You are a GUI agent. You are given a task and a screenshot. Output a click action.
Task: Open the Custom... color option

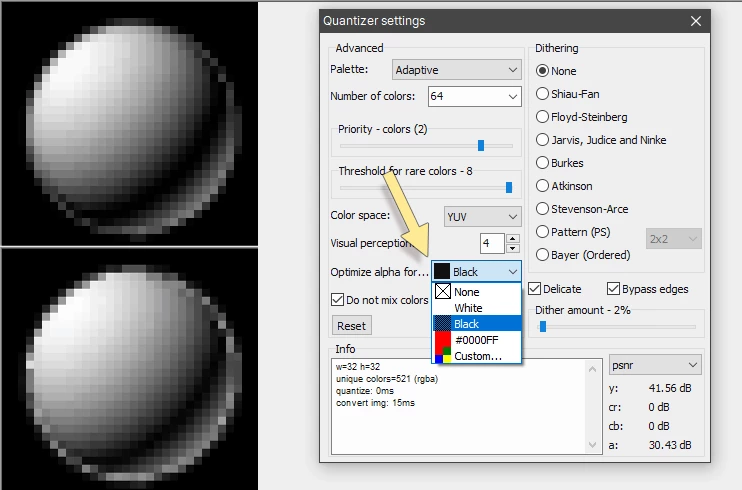(x=477, y=356)
